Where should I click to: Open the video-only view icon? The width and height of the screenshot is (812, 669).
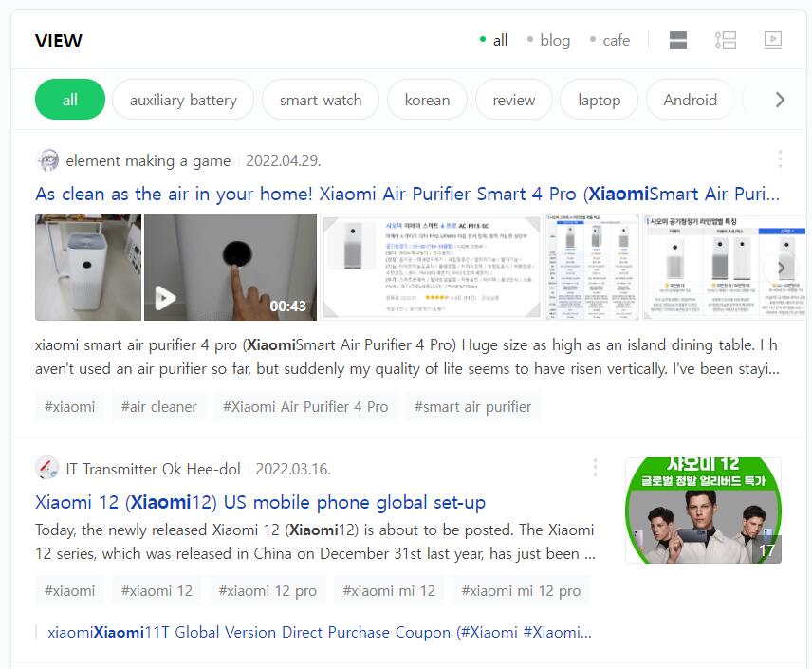coord(773,41)
